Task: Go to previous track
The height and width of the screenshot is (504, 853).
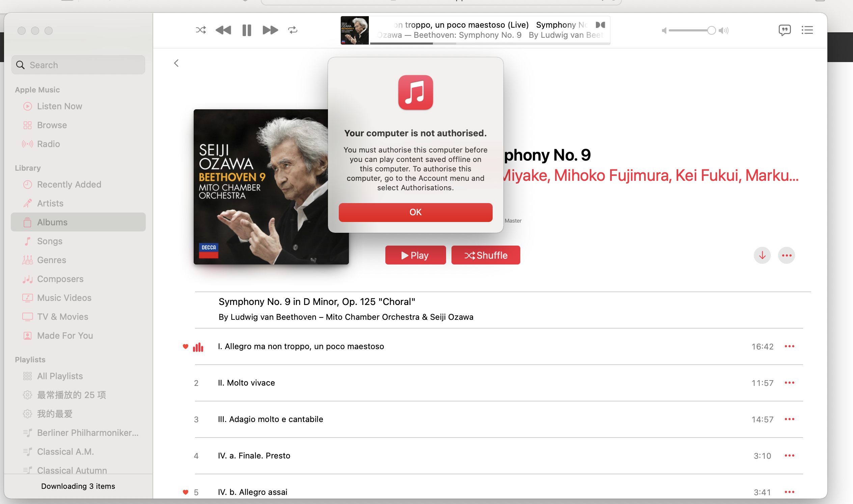Action: [x=223, y=30]
